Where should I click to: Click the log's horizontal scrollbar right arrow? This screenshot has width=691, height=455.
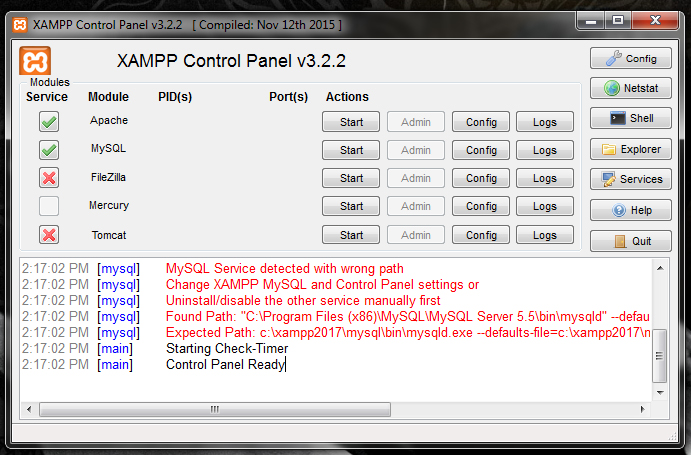click(643, 409)
